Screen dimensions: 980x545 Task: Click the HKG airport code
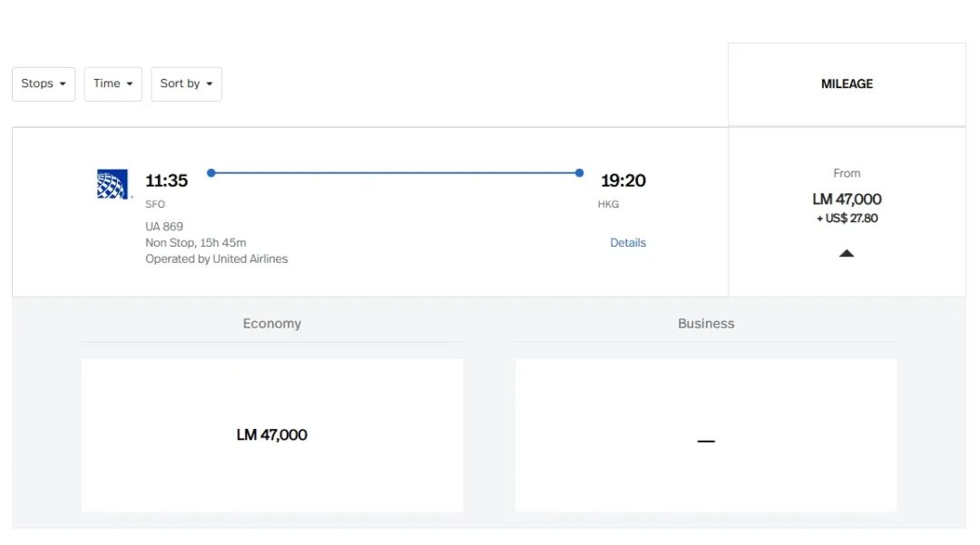pos(608,204)
